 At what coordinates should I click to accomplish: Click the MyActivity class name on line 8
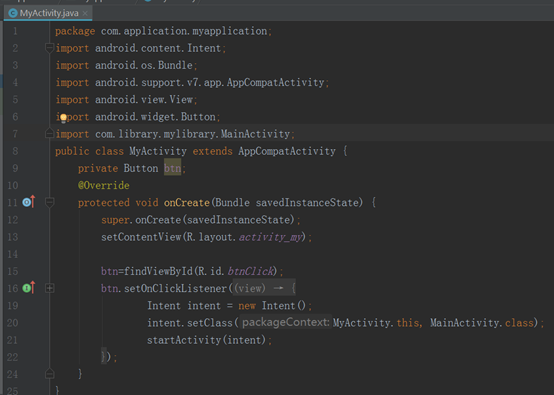(x=158, y=151)
